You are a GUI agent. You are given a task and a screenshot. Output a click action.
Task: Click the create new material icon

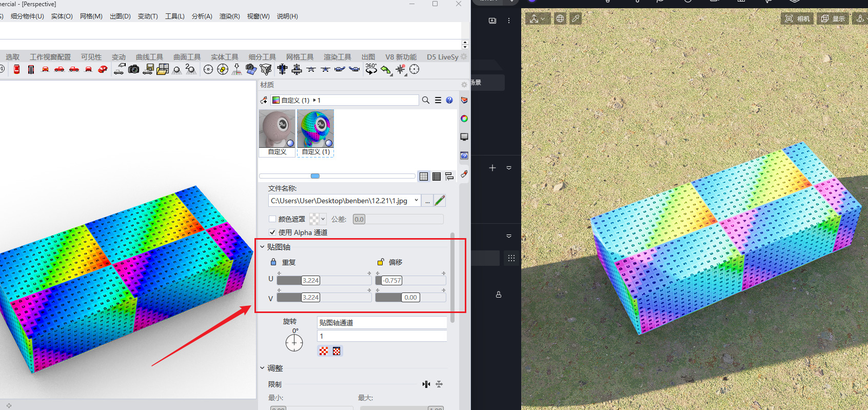(x=264, y=101)
